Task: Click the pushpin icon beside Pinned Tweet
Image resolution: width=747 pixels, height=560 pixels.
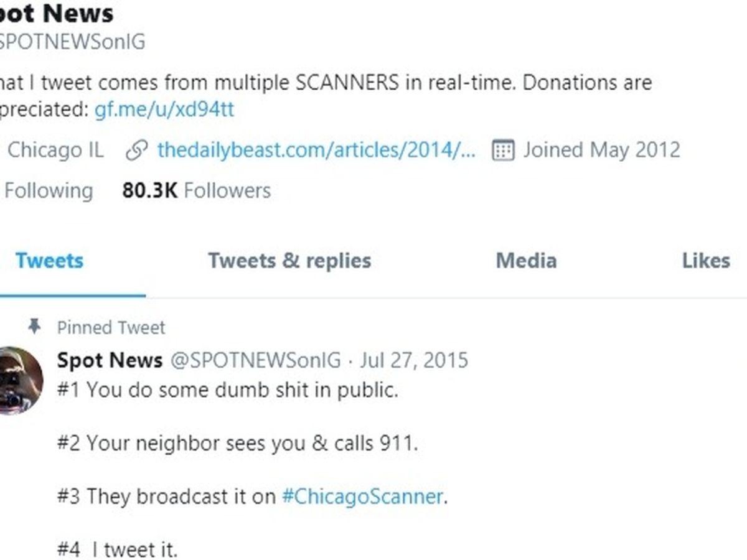Action: (34, 327)
